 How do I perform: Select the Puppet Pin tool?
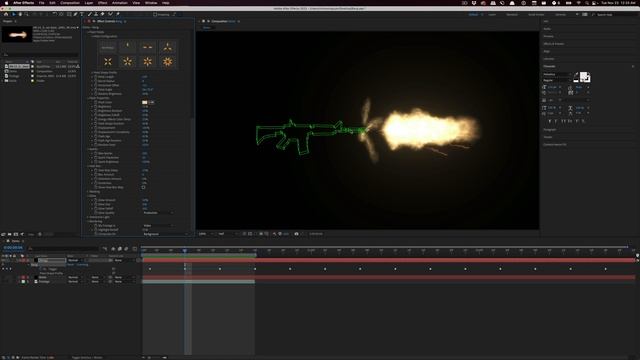(118, 14)
